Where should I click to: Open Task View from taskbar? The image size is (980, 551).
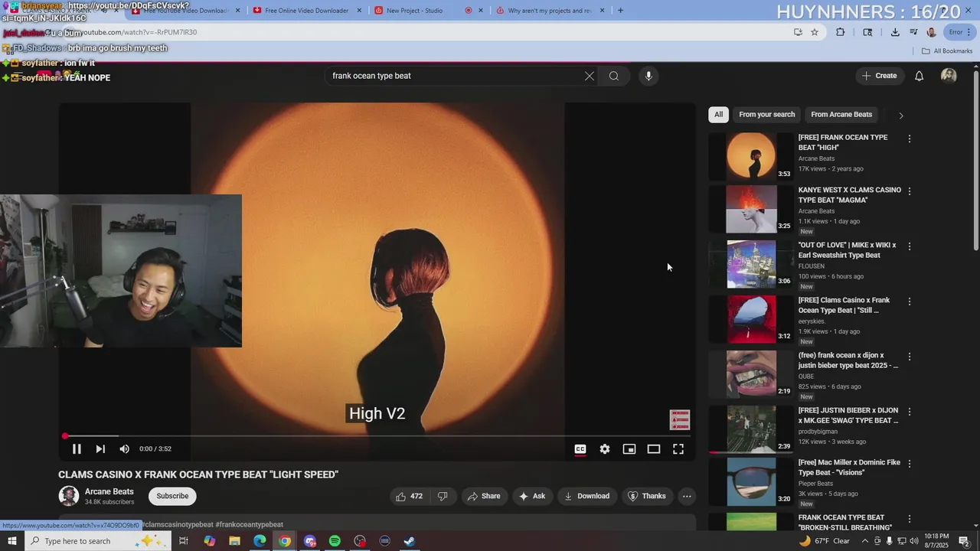pyautogui.click(x=184, y=541)
